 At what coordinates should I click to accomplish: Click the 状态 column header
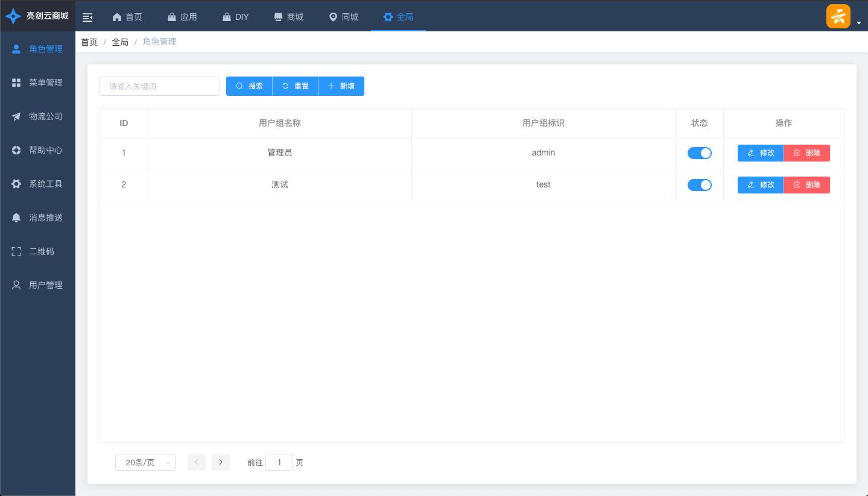coord(700,123)
